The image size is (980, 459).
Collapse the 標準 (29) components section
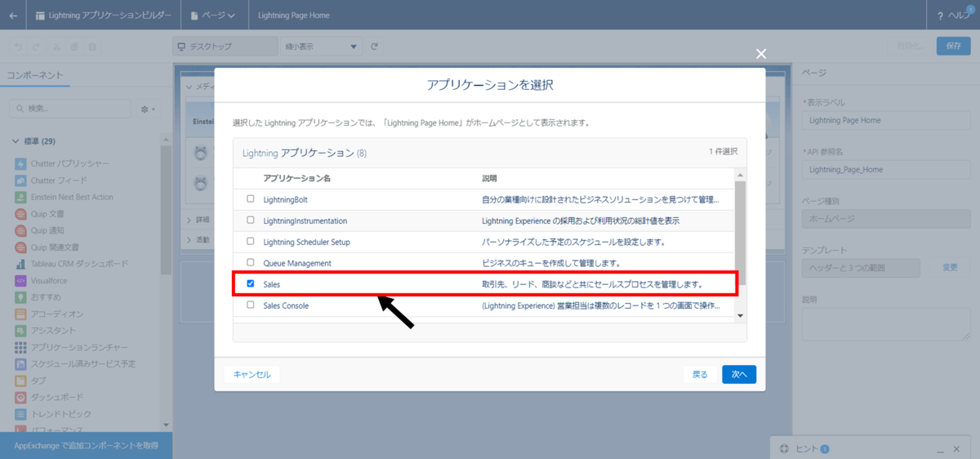coord(16,141)
